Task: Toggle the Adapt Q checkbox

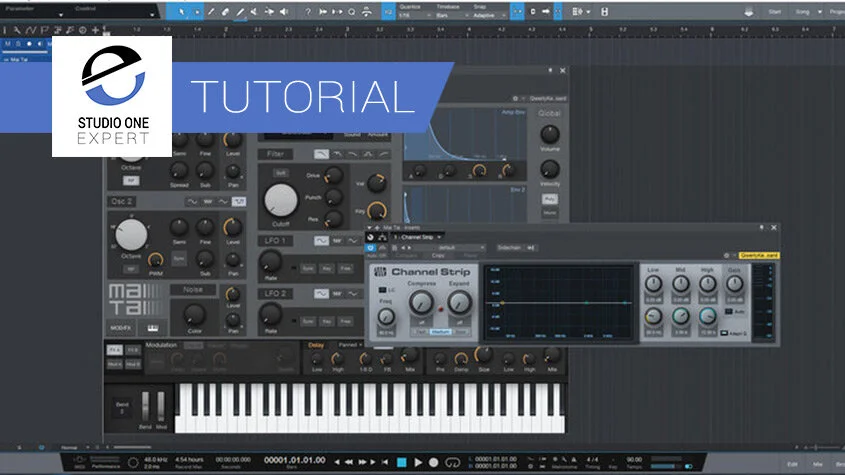Action: click(x=724, y=333)
